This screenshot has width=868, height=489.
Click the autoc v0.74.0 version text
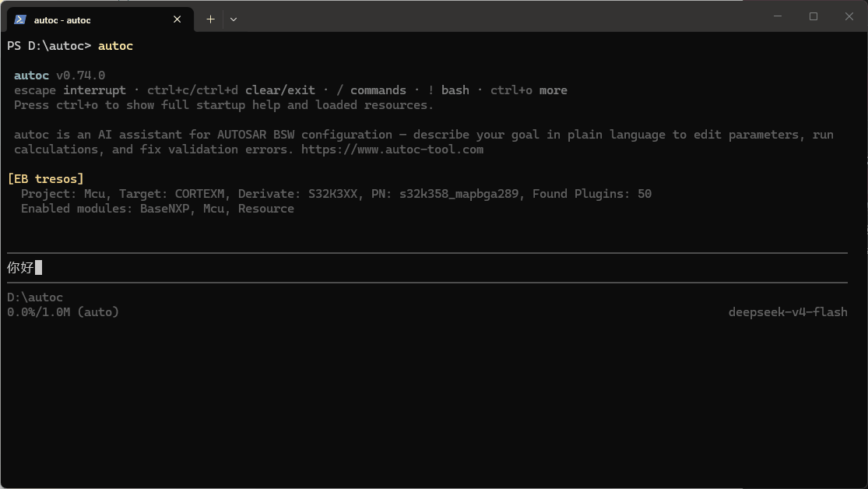tap(59, 76)
